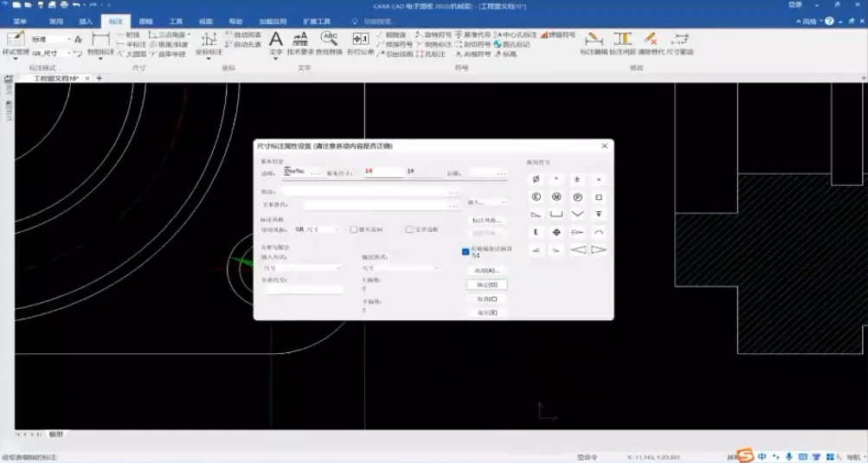
Task: Click the 确定(O) OK button
Action: [487, 285]
